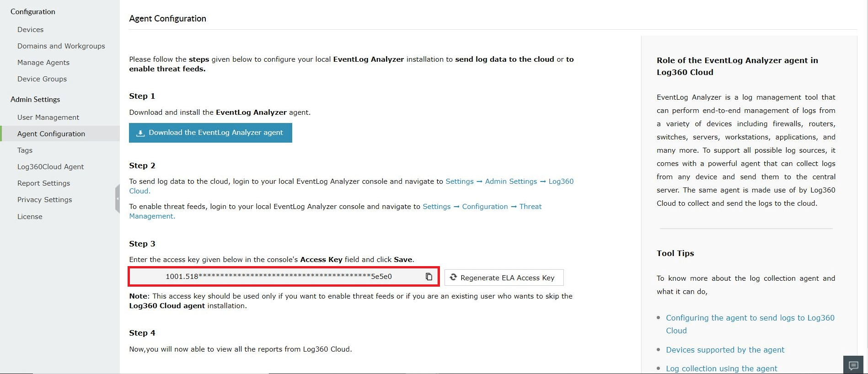The height and width of the screenshot is (374, 868).
Task: Open Report Settings
Action: point(43,183)
